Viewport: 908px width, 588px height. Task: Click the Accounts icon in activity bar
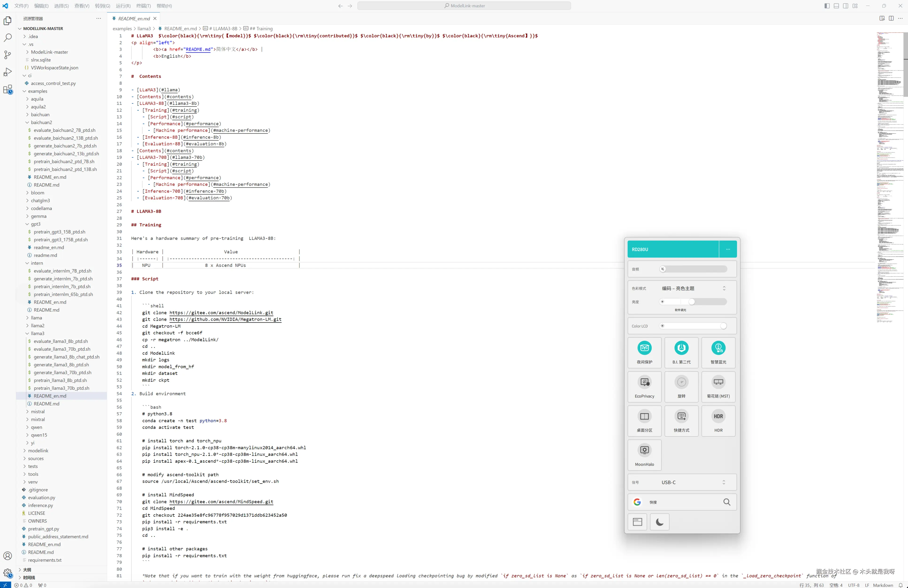pos(8,556)
